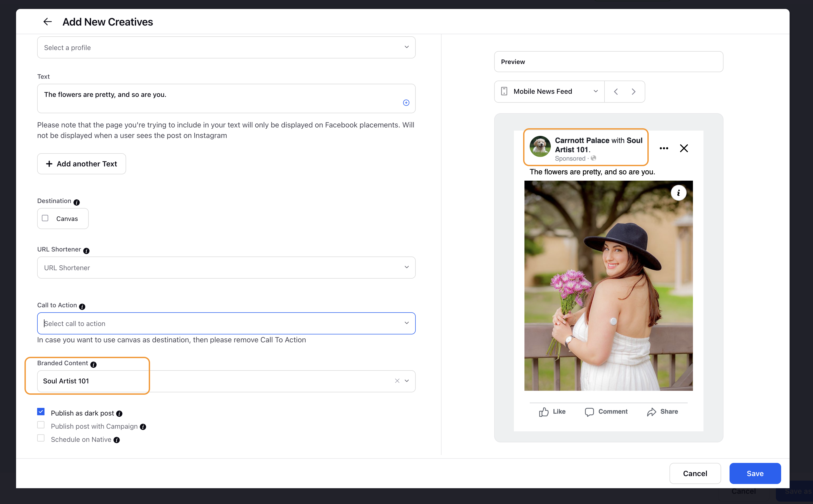Clear Soul Artist 101 branded content selection
Image resolution: width=813 pixels, height=504 pixels.
[397, 381]
